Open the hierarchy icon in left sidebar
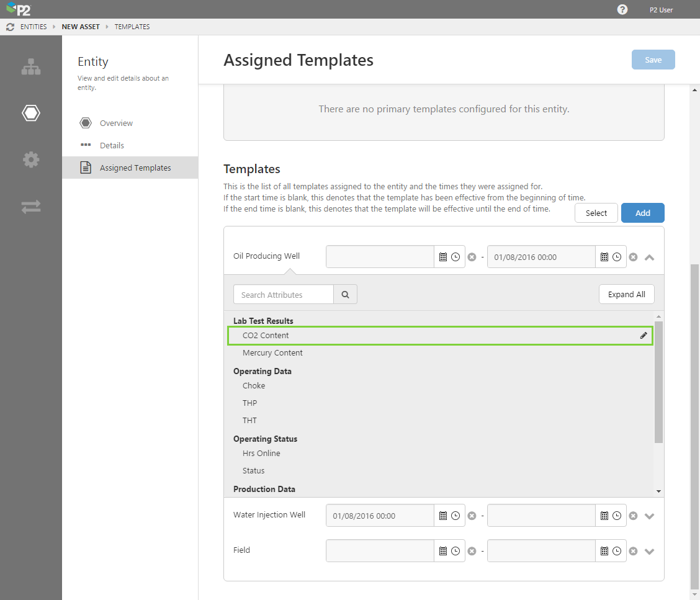The height and width of the screenshot is (600, 700). [x=31, y=67]
